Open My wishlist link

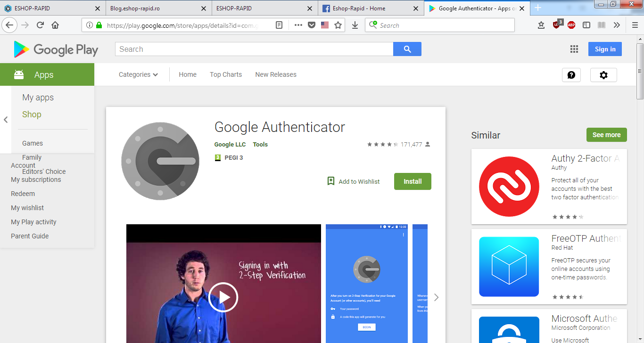point(27,208)
